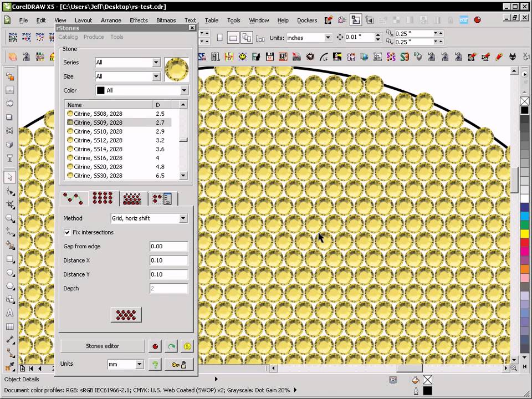The width and height of the screenshot is (532, 399).
Task: Open the Produce menu in rStones
Action: [94, 37]
